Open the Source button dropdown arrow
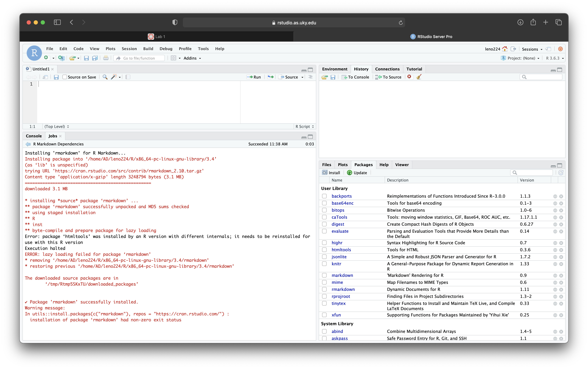Viewport: 588px width, 369px height. 302,77
